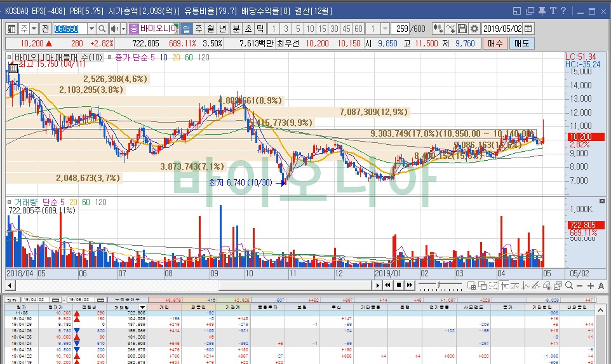Select the 주 weekly chart period

(x=199, y=29)
